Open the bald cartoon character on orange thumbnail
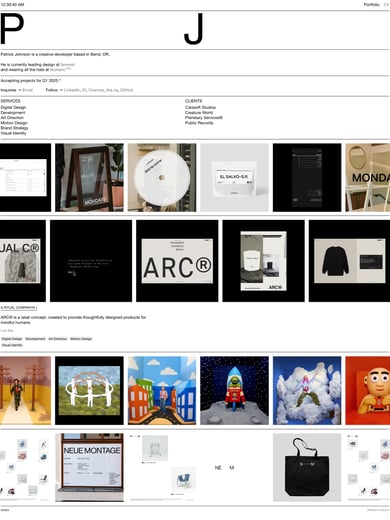This screenshot has width=390, height=520. (368, 391)
